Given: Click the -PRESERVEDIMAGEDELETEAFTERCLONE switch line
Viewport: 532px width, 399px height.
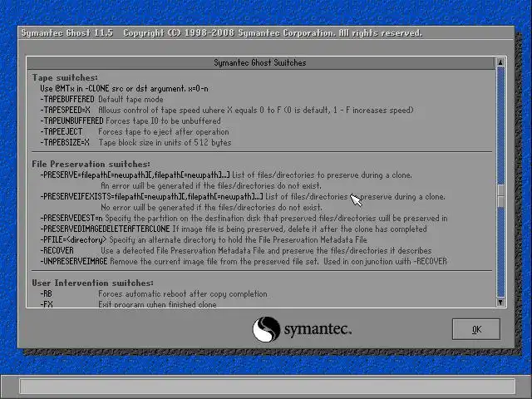Looking at the screenshot, I should pyautogui.click(x=234, y=229).
